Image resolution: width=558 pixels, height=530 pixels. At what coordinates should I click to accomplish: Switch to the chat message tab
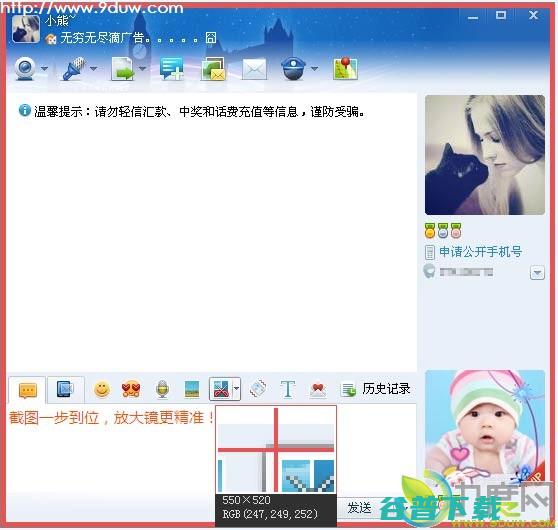[x=27, y=390]
